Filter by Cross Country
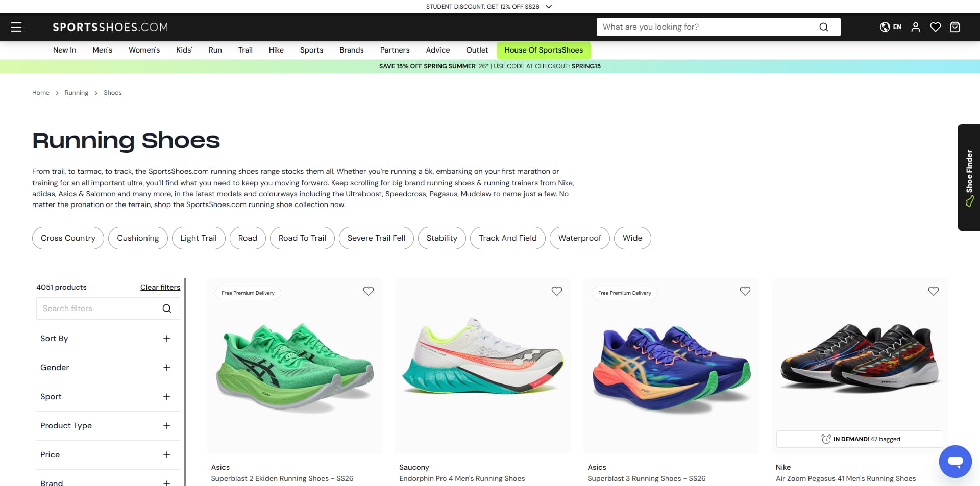The image size is (980, 486). (x=68, y=238)
